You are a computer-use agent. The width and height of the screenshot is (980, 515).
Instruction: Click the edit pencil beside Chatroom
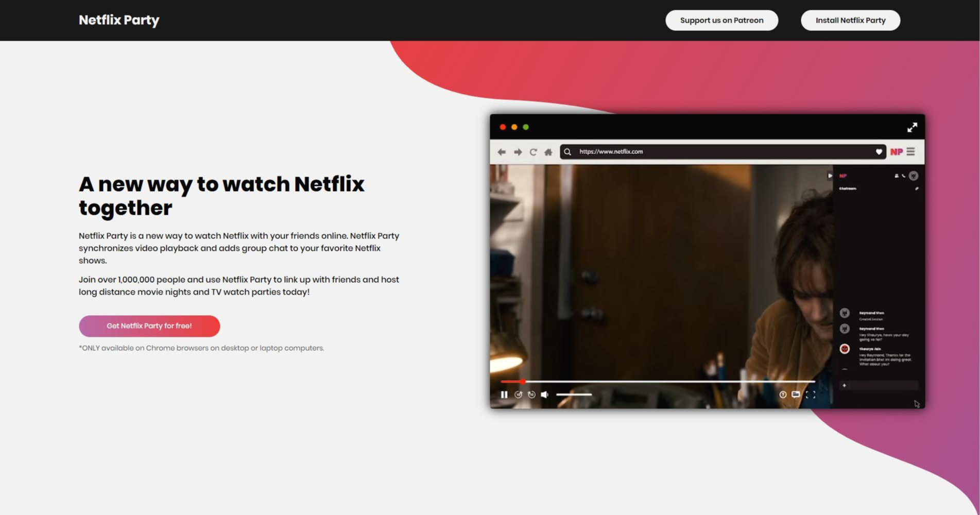(916, 188)
